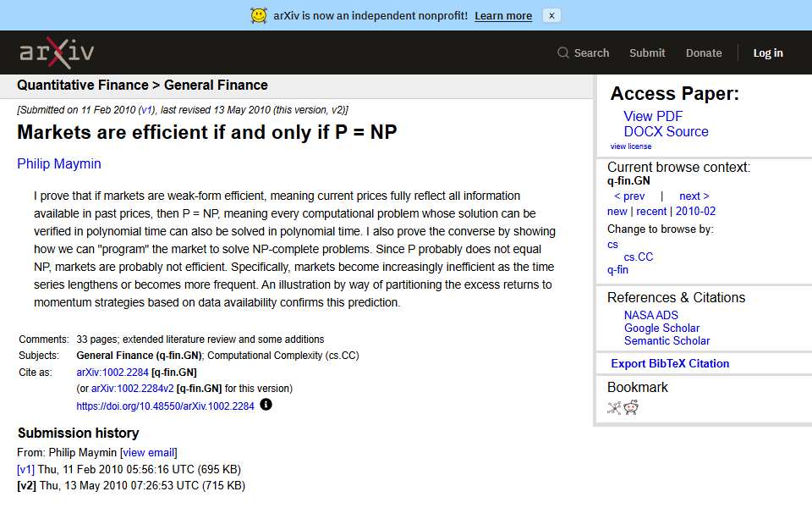Open version v1 link in submission date line
The image size is (812, 508).
coord(146,110)
